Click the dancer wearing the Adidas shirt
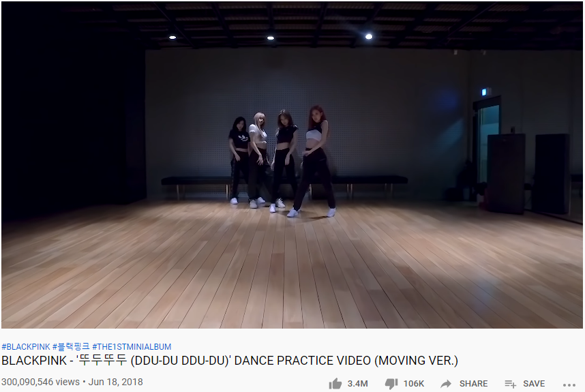Screen dimensions: 585x392 [238, 160]
